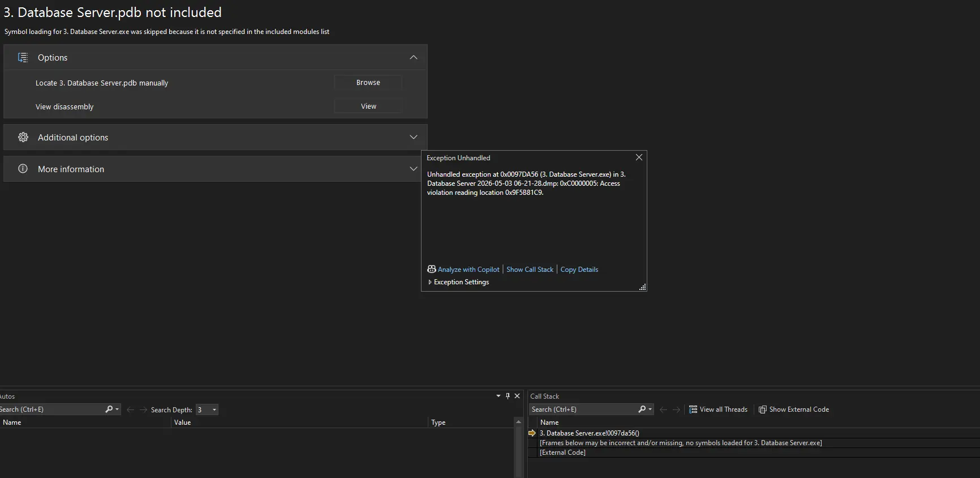This screenshot has width=980, height=478.
Task: Click Call Stack next result arrow
Action: pos(676,409)
